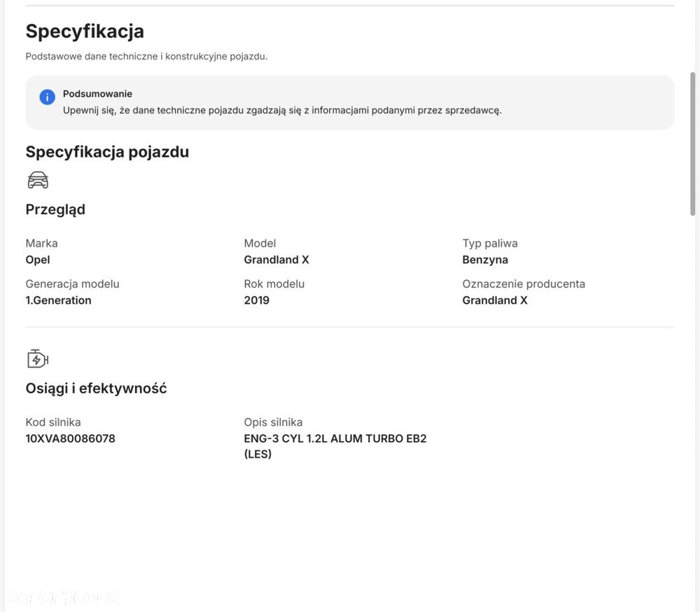Screen dimensions: 700x612
Task: Click the Oznaczenie producenta label
Action: pyautogui.click(x=524, y=284)
